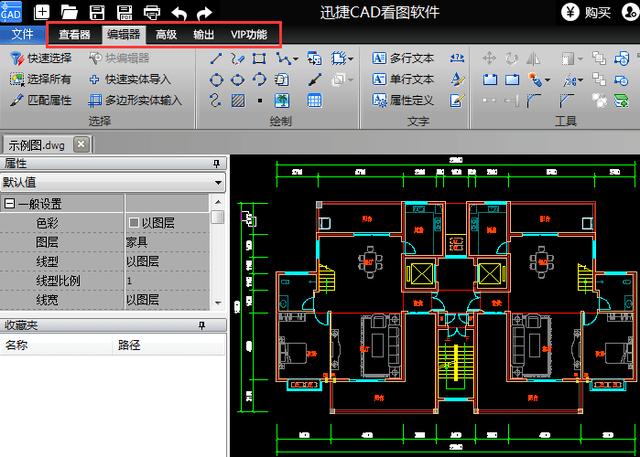Click the new file icon in title bar
The height and width of the screenshot is (457, 640).
tap(43, 12)
